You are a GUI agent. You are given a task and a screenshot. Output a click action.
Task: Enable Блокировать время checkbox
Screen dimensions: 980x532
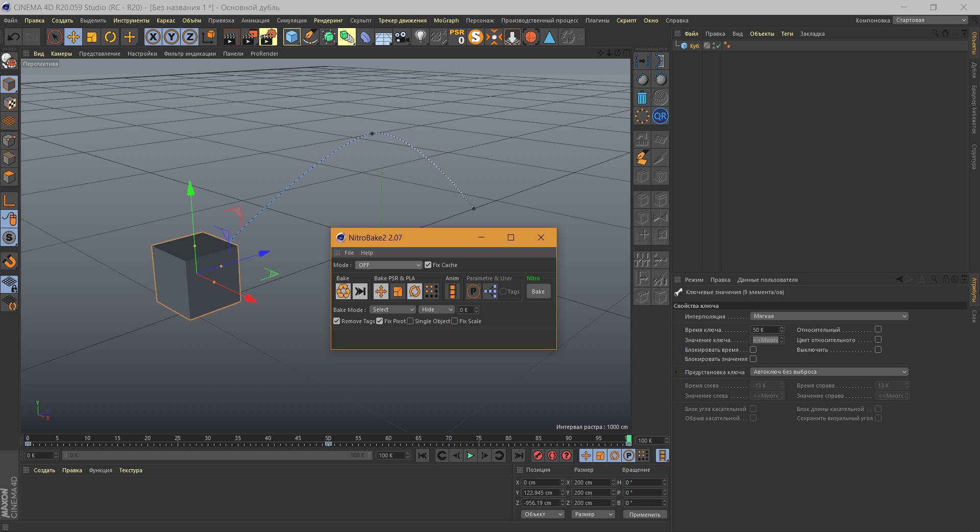pyautogui.click(x=753, y=350)
